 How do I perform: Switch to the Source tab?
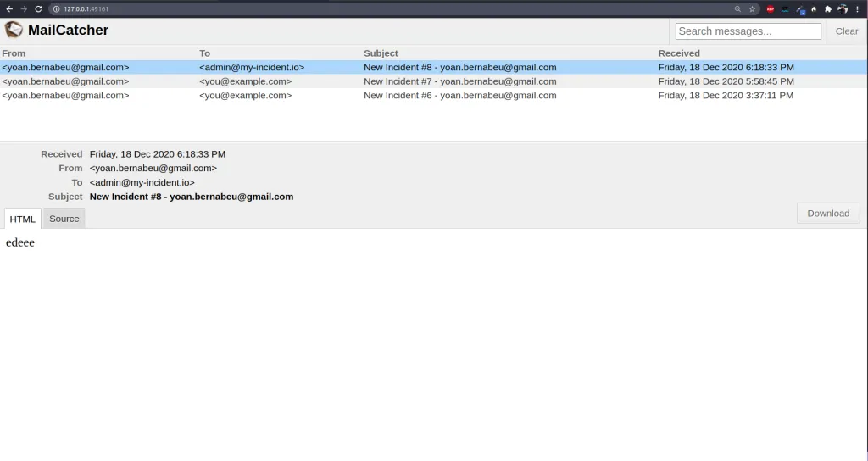pos(64,219)
